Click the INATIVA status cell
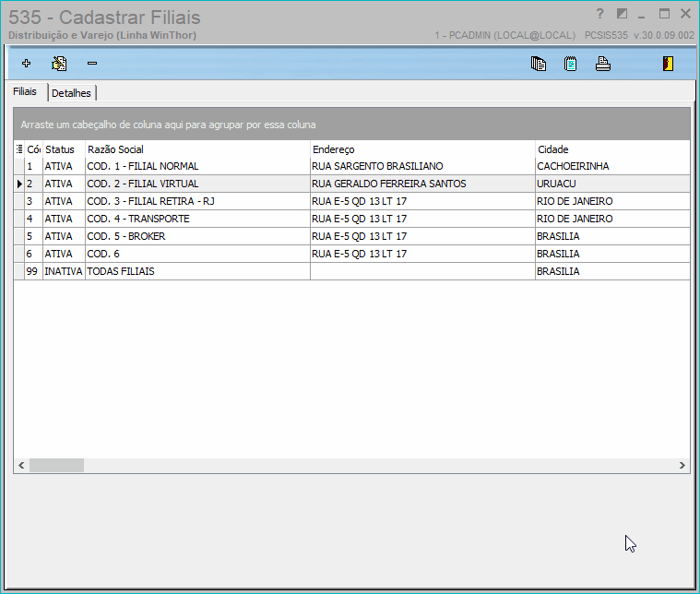Image resolution: width=700 pixels, height=594 pixels. click(64, 271)
